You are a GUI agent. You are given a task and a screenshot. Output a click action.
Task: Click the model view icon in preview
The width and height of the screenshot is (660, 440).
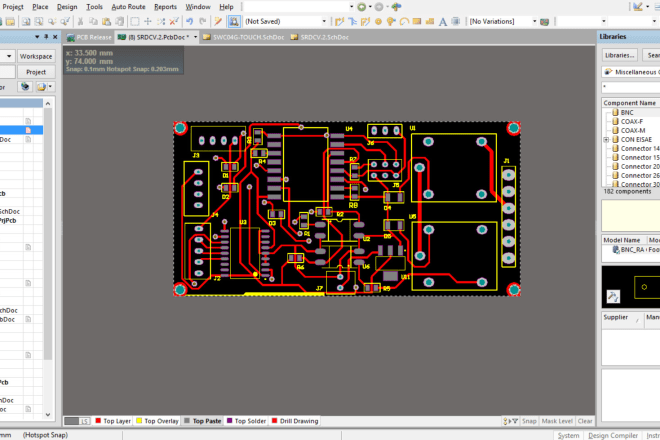pyautogui.click(x=613, y=296)
